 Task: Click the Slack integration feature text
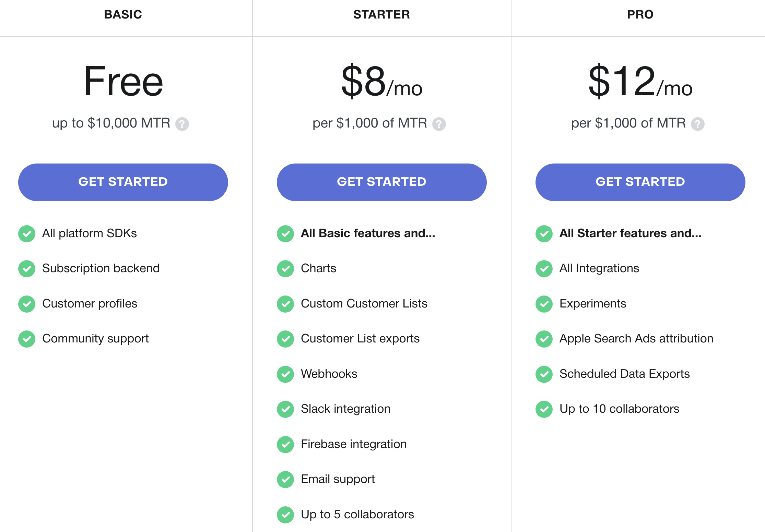(x=345, y=409)
